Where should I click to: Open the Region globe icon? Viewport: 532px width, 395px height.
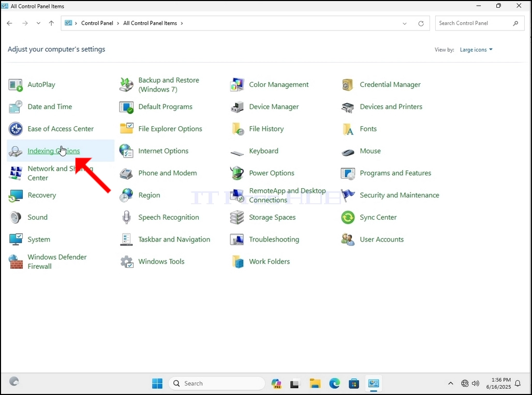point(126,195)
